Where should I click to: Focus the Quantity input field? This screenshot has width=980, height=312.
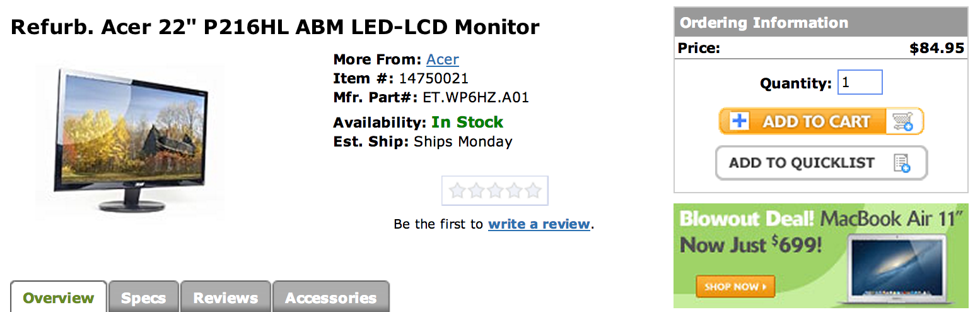pos(860,83)
